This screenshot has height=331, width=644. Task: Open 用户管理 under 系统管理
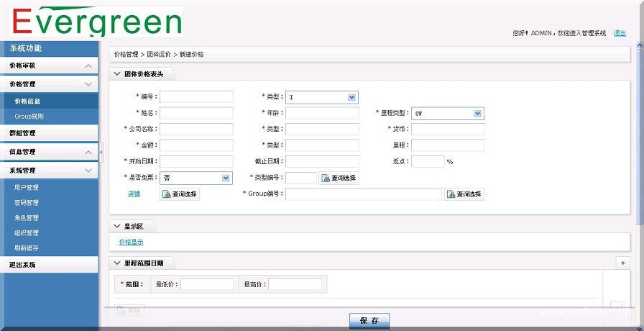tap(27, 188)
